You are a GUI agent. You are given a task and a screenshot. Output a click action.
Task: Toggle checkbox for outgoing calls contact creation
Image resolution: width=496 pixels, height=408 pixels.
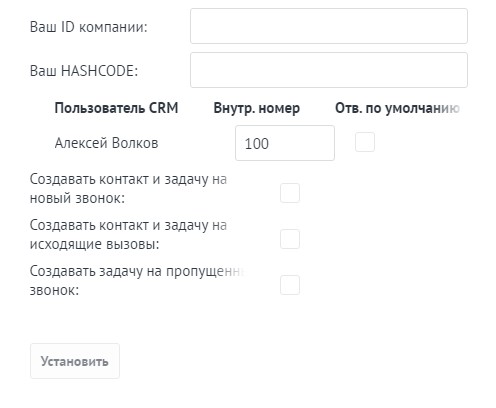pyautogui.click(x=290, y=239)
